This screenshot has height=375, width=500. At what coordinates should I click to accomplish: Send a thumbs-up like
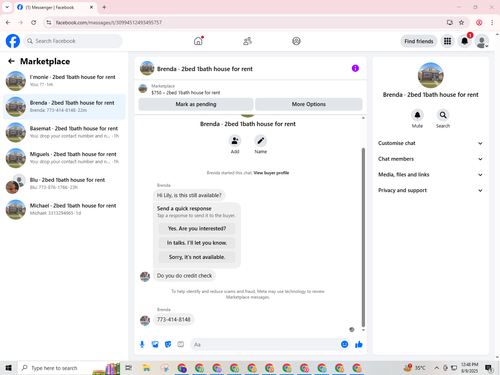[359, 344]
